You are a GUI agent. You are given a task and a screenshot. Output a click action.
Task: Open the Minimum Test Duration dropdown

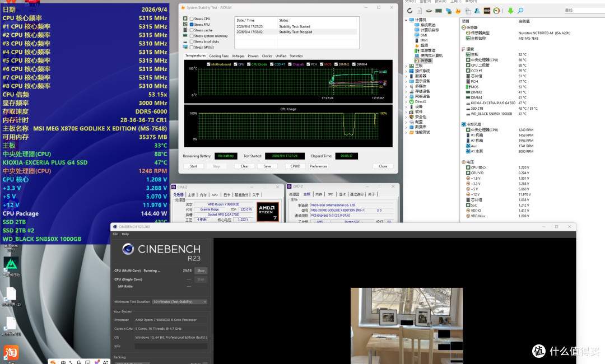(x=180, y=302)
